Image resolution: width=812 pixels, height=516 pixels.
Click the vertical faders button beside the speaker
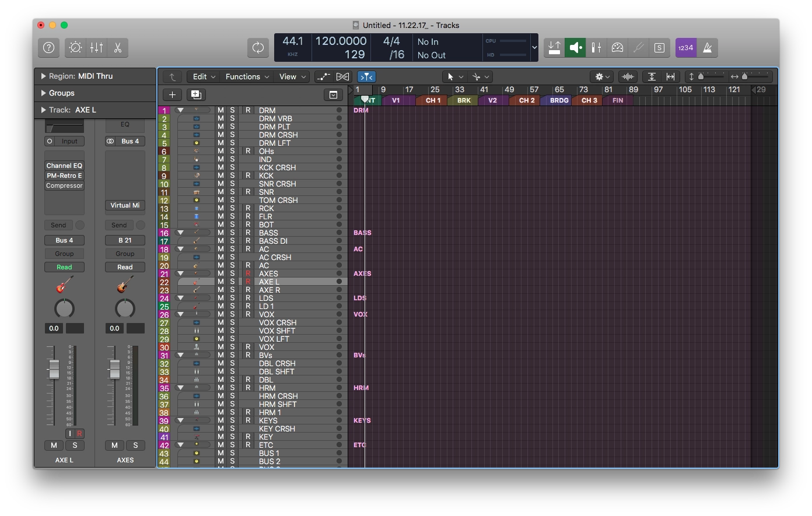[x=596, y=48]
